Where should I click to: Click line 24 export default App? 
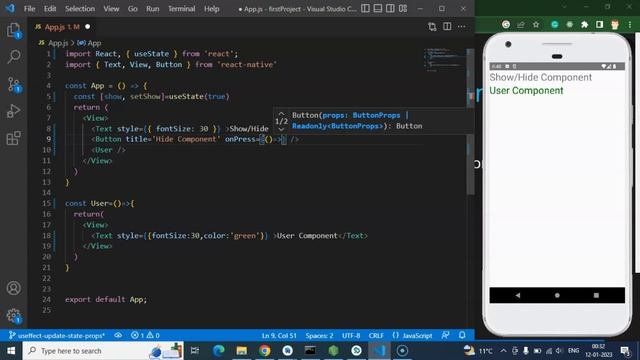pos(106,300)
